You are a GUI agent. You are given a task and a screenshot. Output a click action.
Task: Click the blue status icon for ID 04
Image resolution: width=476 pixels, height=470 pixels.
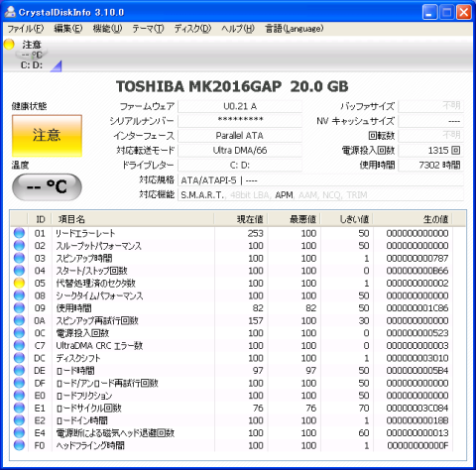[19, 271]
